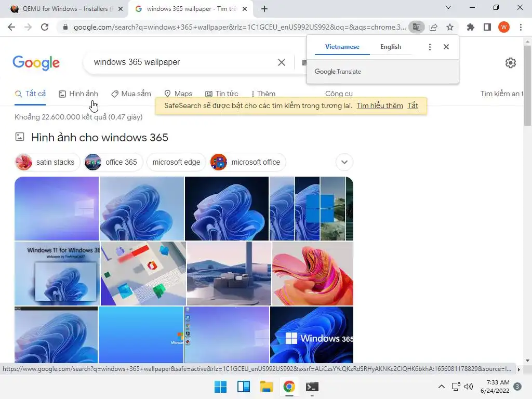Click the address bar URL

coord(239,27)
